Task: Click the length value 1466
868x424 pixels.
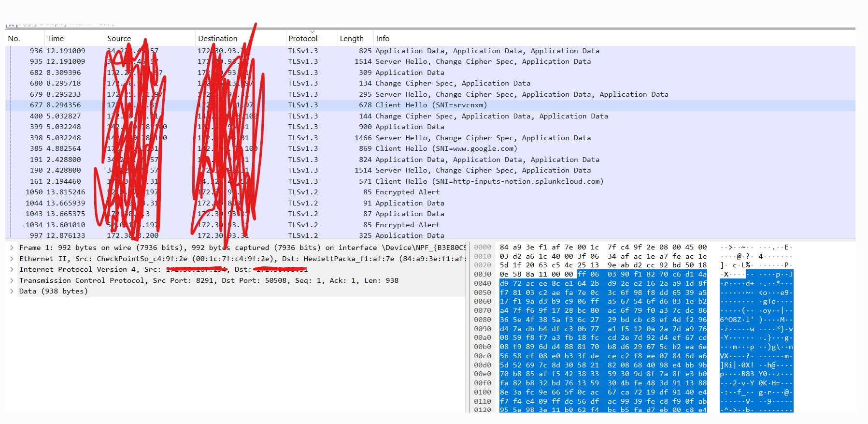Action: tap(363, 138)
